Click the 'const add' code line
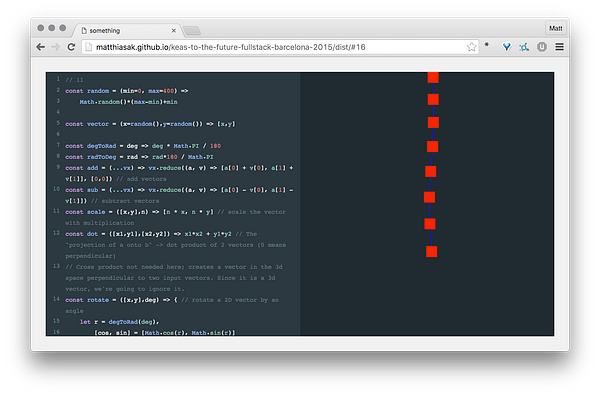This screenshot has height=395, width=600. click(179, 173)
